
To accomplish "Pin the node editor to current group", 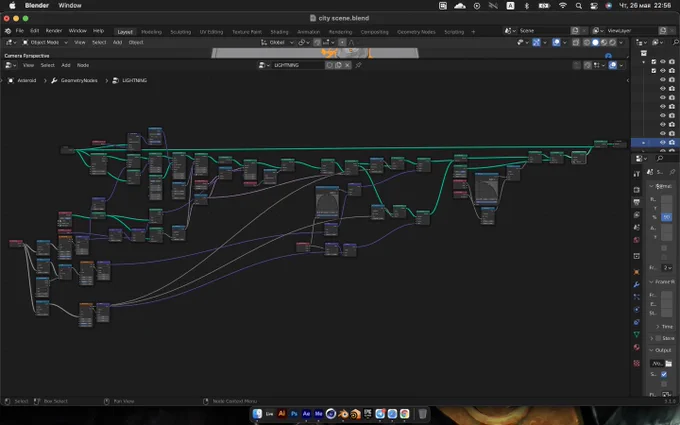I will (x=358, y=65).
